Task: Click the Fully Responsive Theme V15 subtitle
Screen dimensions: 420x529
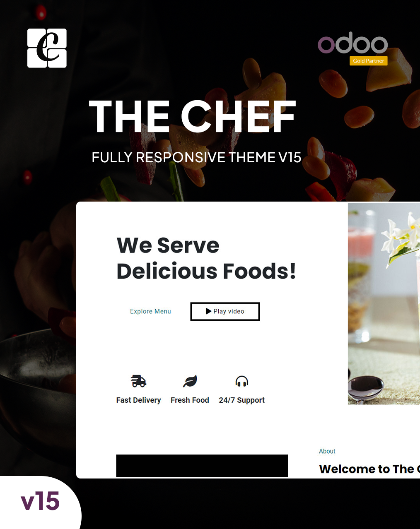Action: 196,157
